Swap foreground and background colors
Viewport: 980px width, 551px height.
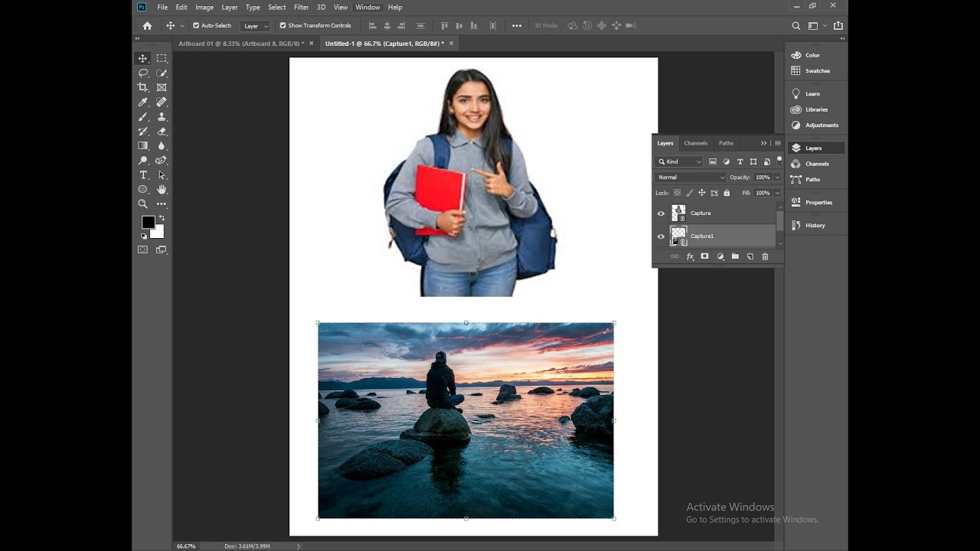pos(162,218)
